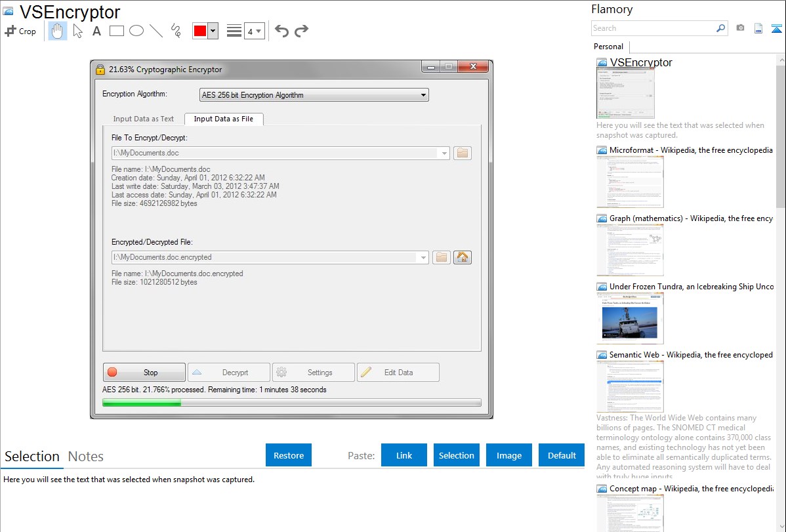Redo the last annotation
Screen dimensions: 786x532
[301, 31]
